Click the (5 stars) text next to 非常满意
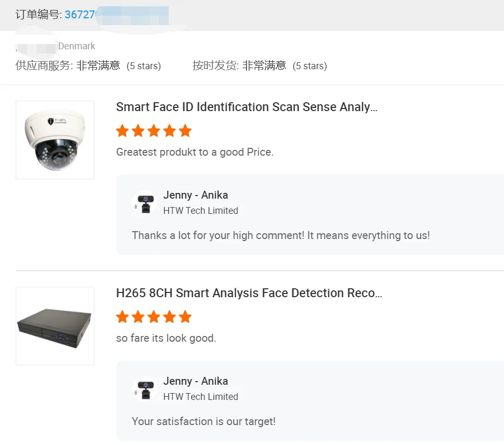 144,66
